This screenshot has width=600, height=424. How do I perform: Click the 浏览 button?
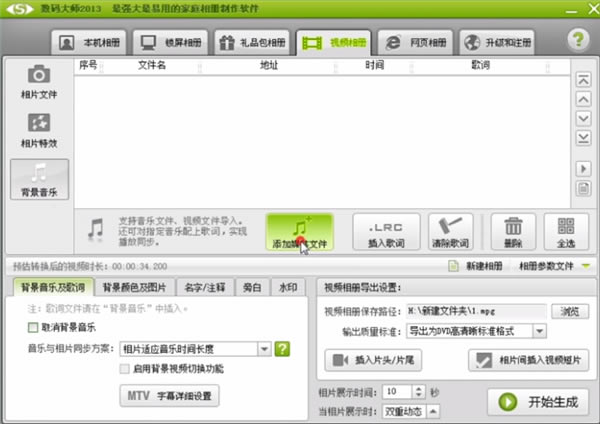tap(570, 311)
